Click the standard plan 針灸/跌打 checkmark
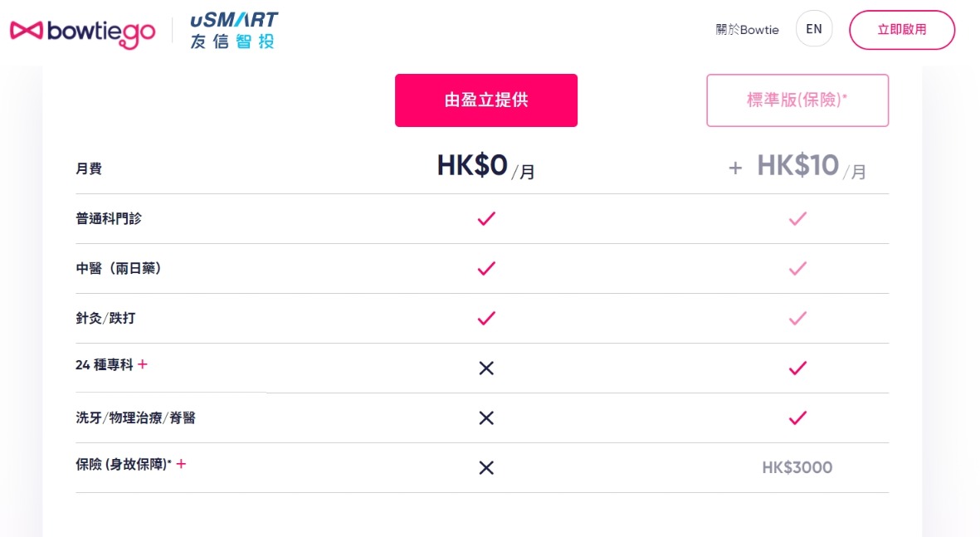The image size is (980, 537). [797, 318]
